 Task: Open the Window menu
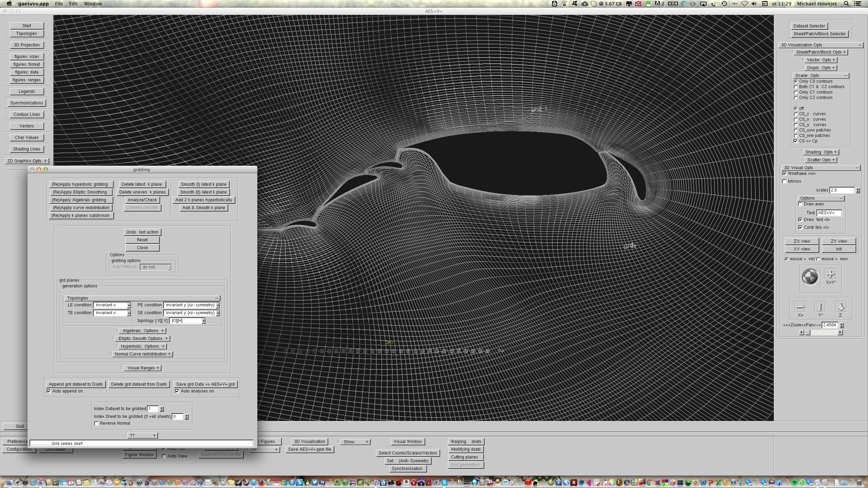(x=93, y=4)
